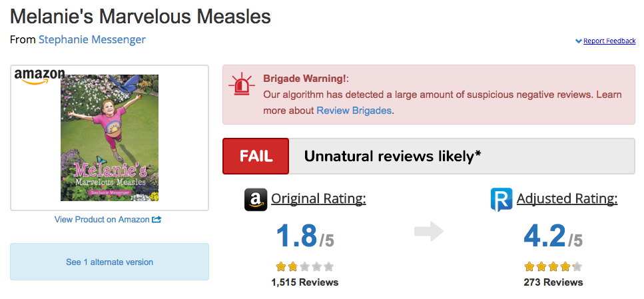Open Stephanie Messenger author link
The height and width of the screenshot is (299, 644).
click(92, 40)
